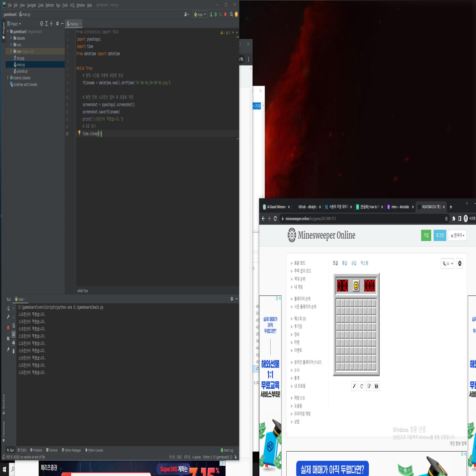Click the Chrome address bar URL
The width and height of the screenshot is (476, 476).
(311, 218)
